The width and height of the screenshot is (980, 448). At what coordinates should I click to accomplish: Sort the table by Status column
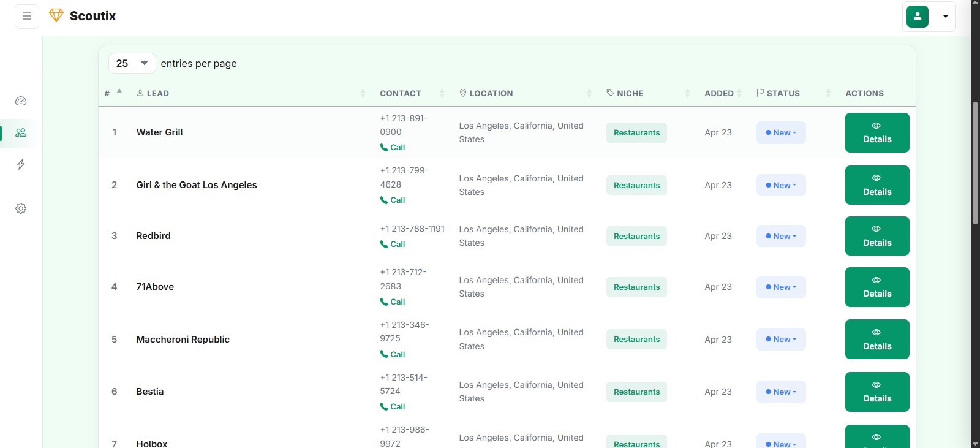(794, 93)
